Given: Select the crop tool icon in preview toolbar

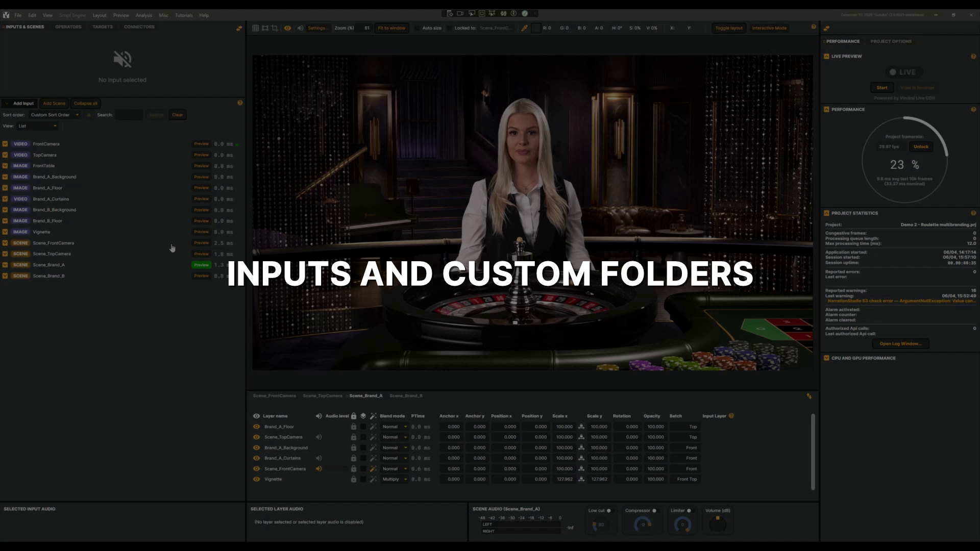Looking at the screenshot, I should click(275, 28).
